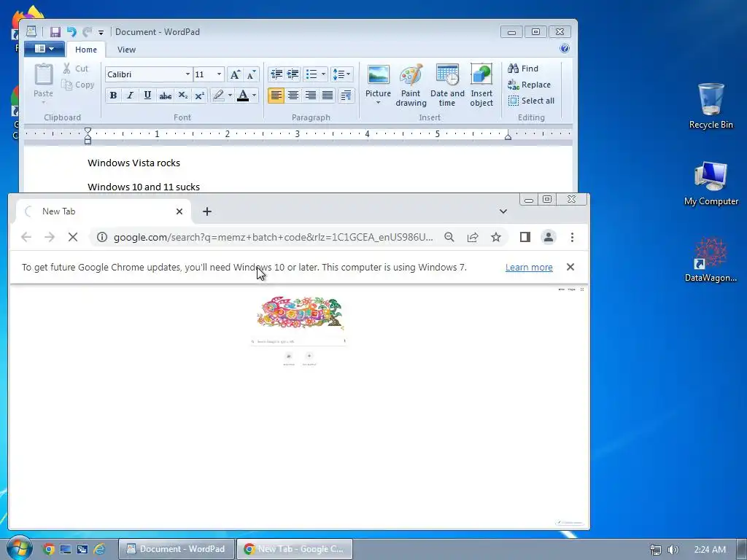Open WordPad file menu button
The height and width of the screenshot is (560, 747).
44,49
